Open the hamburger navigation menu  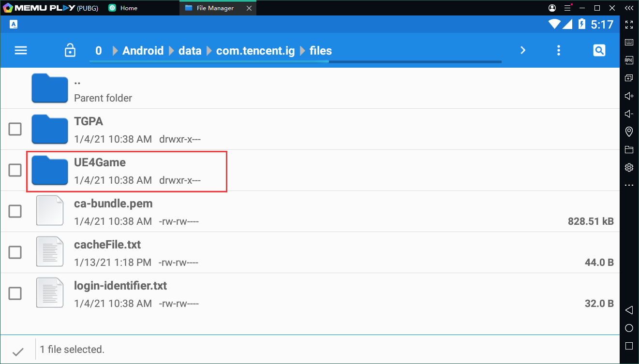21,51
